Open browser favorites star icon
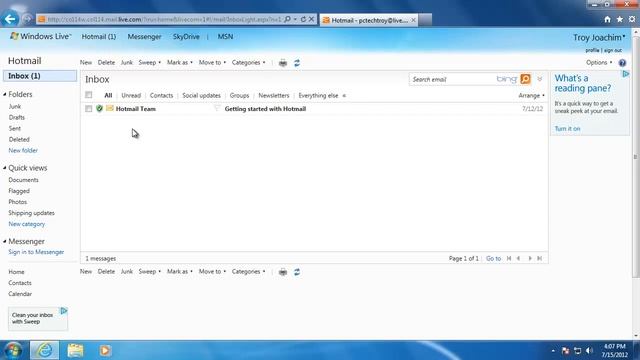 click(x=620, y=19)
